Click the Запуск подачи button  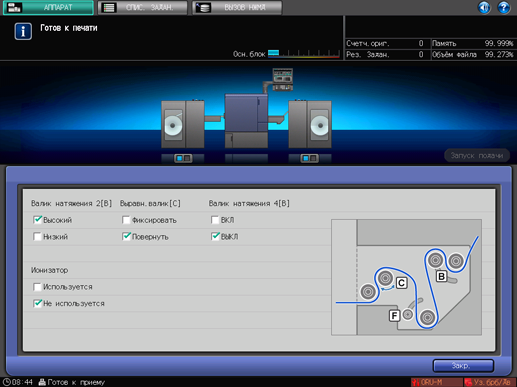click(x=477, y=156)
